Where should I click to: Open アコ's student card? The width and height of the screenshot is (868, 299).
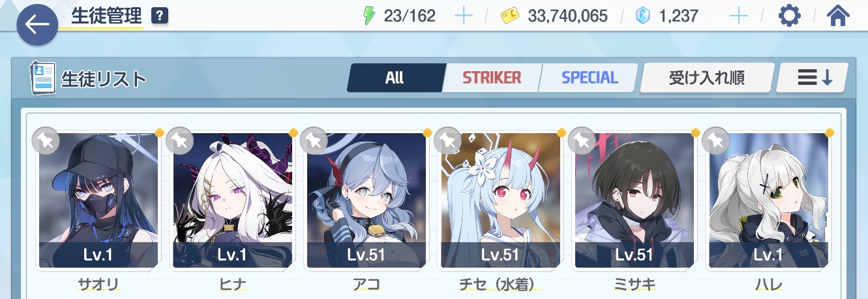coord(367,201)
